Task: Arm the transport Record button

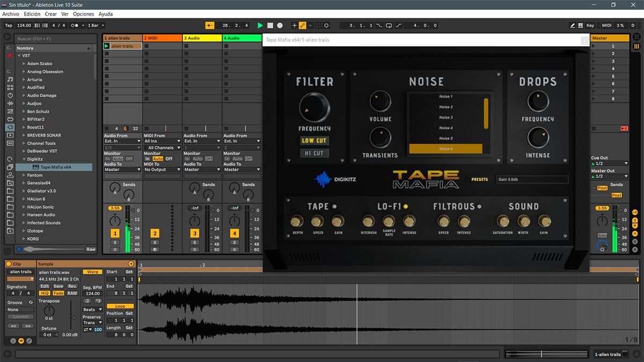Action: pos(280,25)
